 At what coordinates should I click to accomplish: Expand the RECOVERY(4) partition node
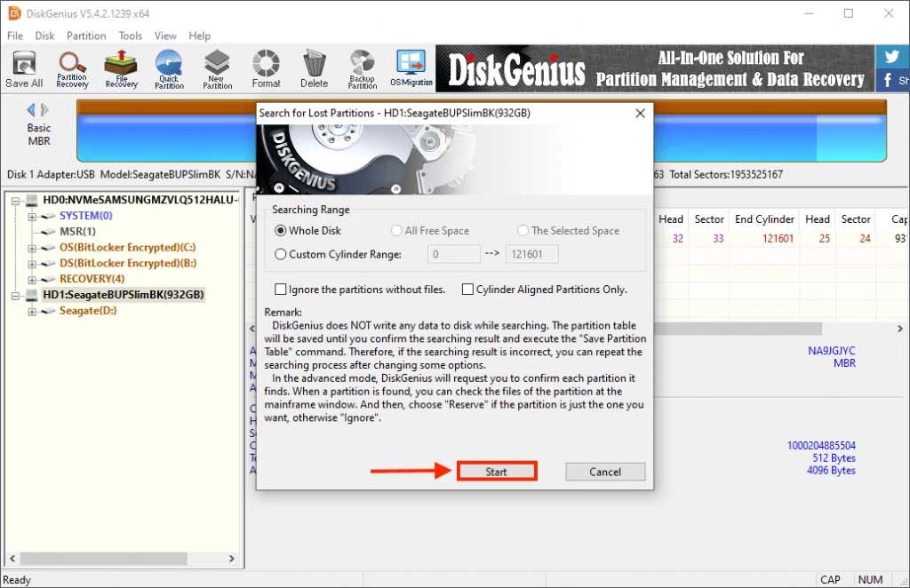point(32,280)
